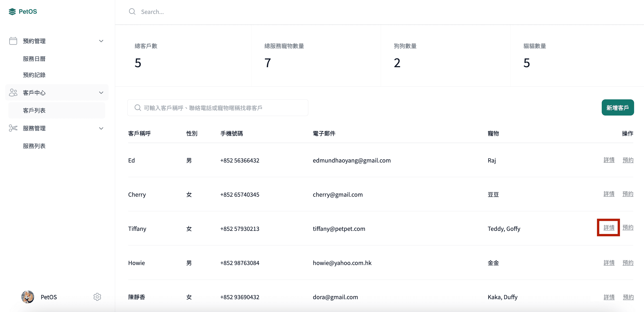The height and width of the screenshot is (312, 644).
Task: Click the people icon next to 客戶中心
Action: tap(13, 93)
